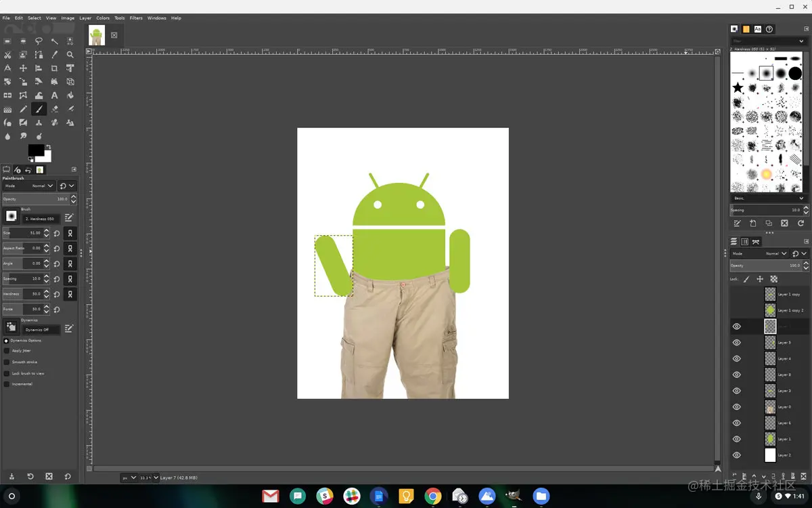812x508 pixels.
Task: Expand the Dynamics Options section
Action: (x=6, y=341)
